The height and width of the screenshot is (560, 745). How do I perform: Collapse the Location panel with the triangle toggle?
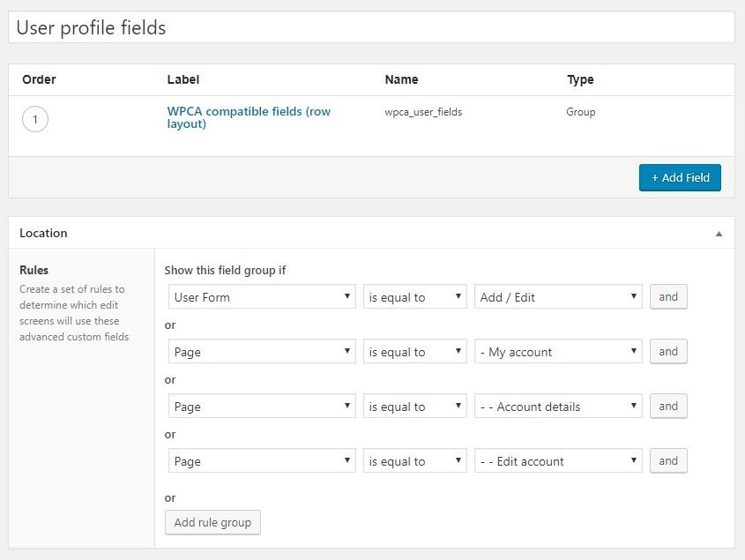coord(719,234)
